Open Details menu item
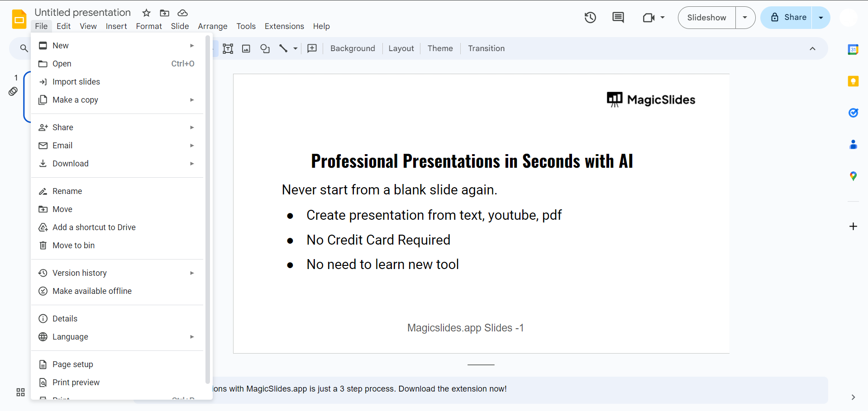This screenshot has width=868, height=411. (117, 319)
